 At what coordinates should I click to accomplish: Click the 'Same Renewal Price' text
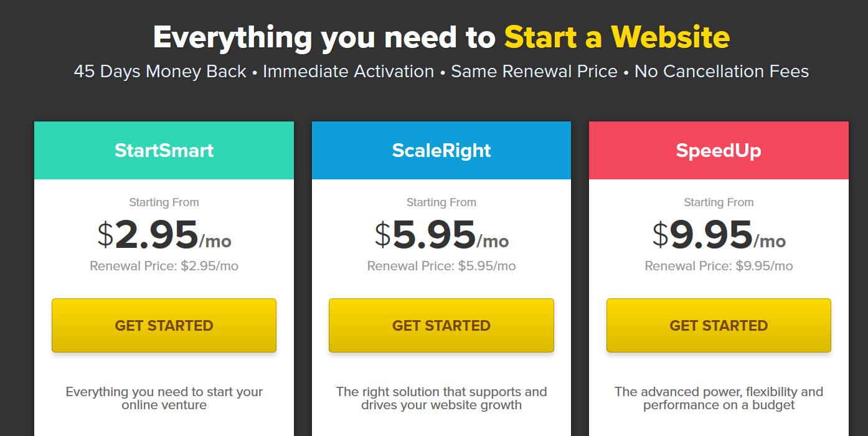pyautogui.click(x=534, y=72)
